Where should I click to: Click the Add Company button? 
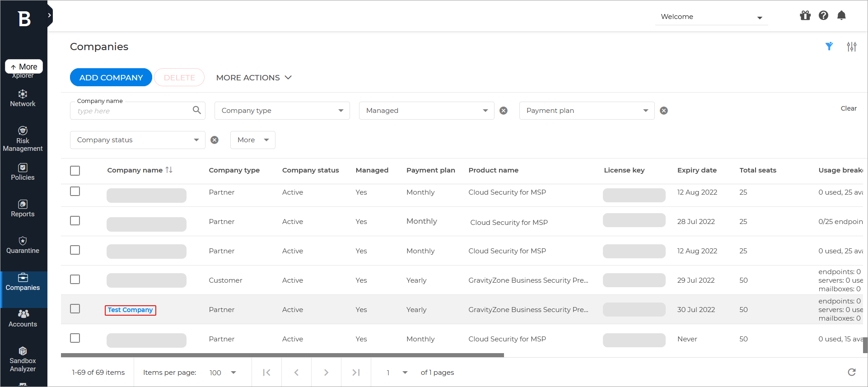click(x=111, y=78)
